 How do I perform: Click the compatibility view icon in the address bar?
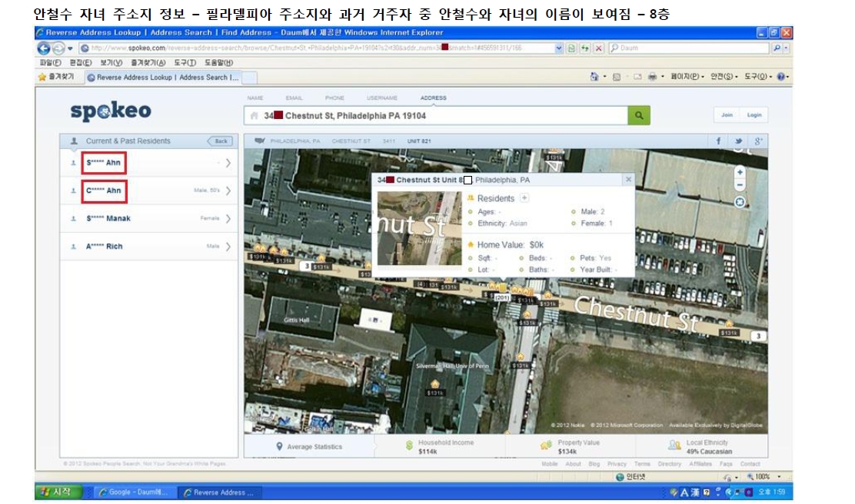571,48
